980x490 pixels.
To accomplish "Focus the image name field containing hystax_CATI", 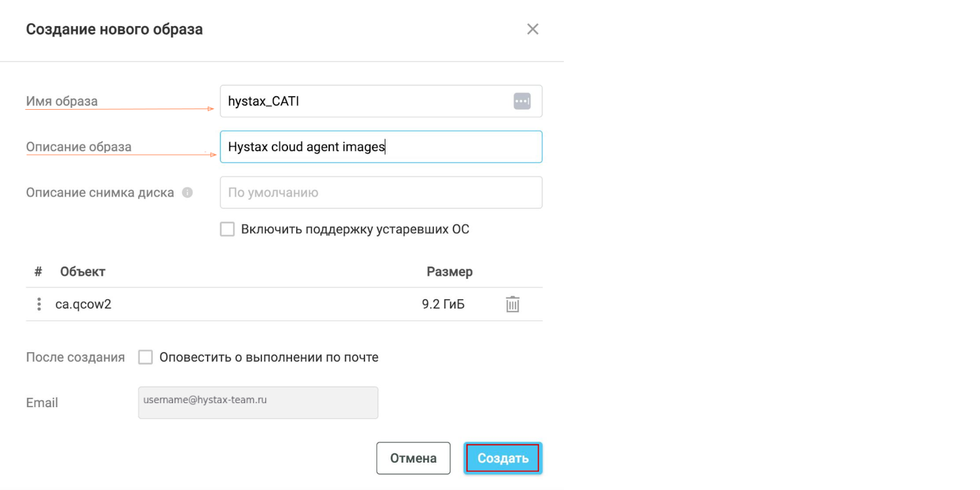I will coord(366,101).
